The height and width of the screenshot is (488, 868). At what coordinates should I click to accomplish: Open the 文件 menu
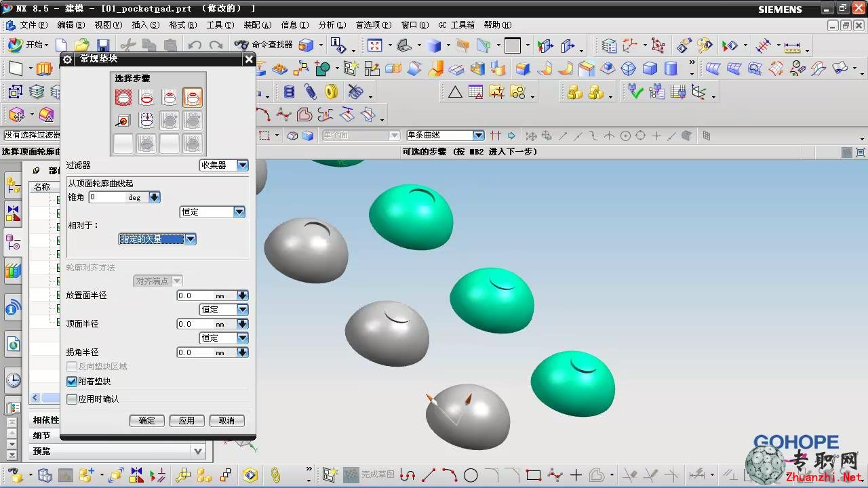[x=33, y=25]
